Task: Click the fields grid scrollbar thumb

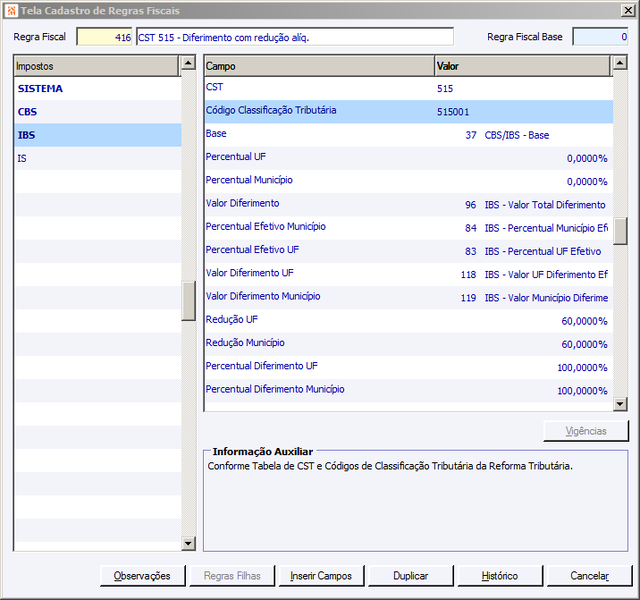Action: click(620, 231)
